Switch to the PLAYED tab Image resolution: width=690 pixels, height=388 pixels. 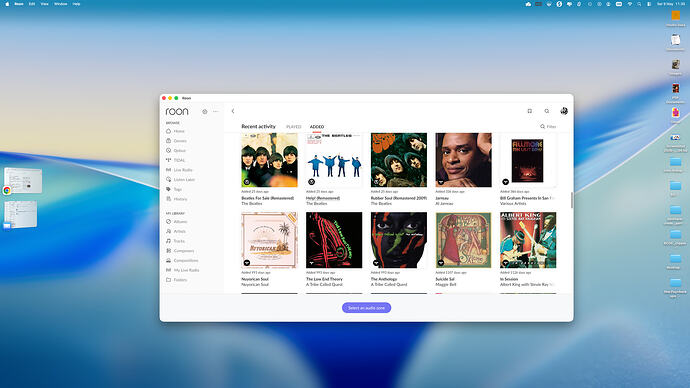coord(294,127)
